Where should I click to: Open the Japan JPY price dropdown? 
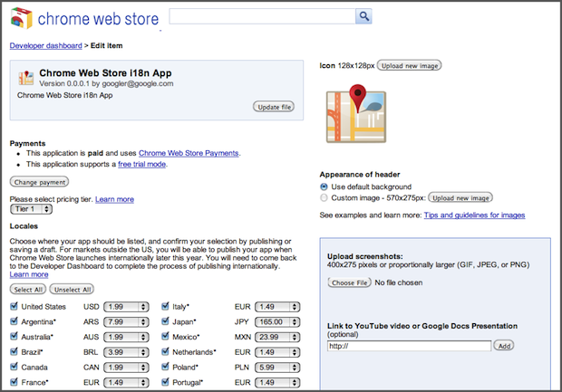pos(277,321)
